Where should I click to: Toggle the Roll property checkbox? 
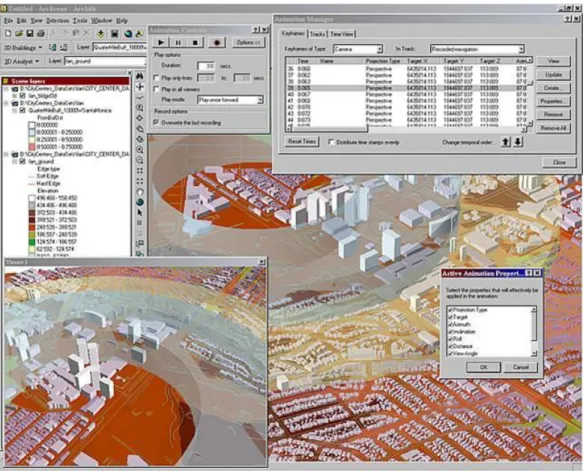(x=451, y=339)
